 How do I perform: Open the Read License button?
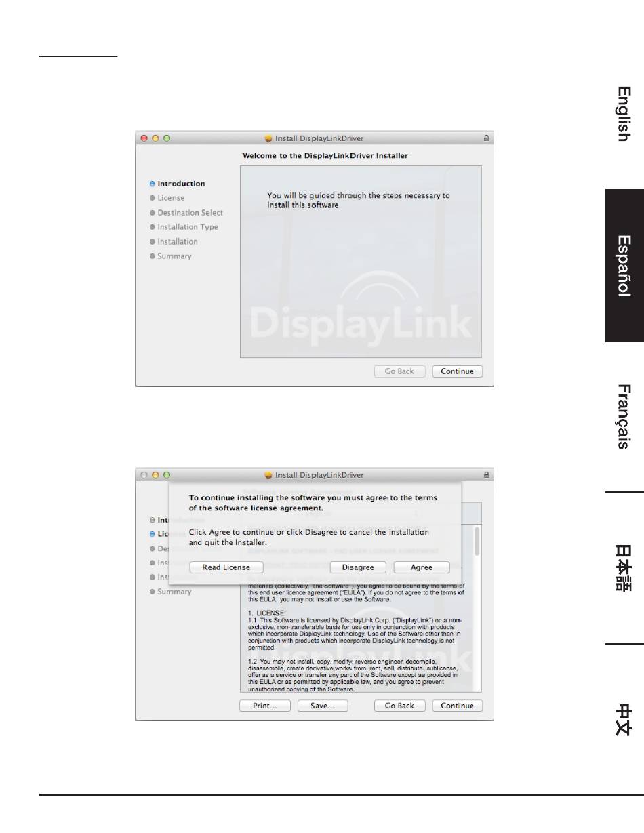click(x=226, y=567)
